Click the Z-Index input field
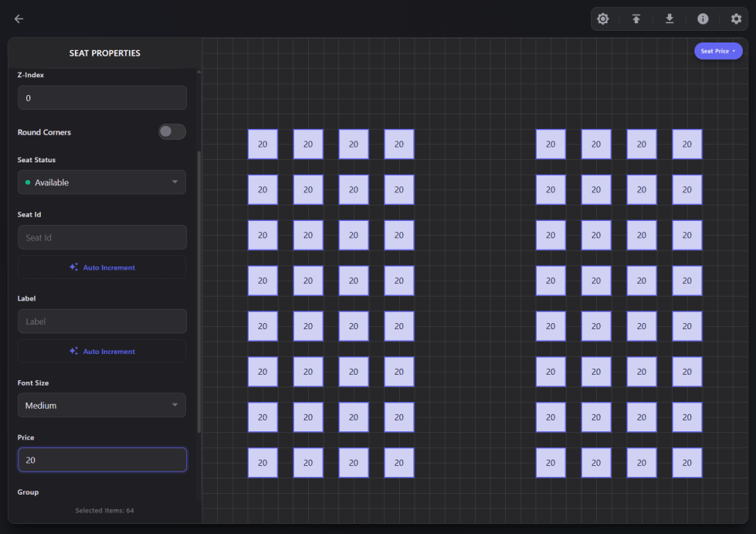This screenshot has width=756, height=534. pyautogui.click(x=102, y=98)
